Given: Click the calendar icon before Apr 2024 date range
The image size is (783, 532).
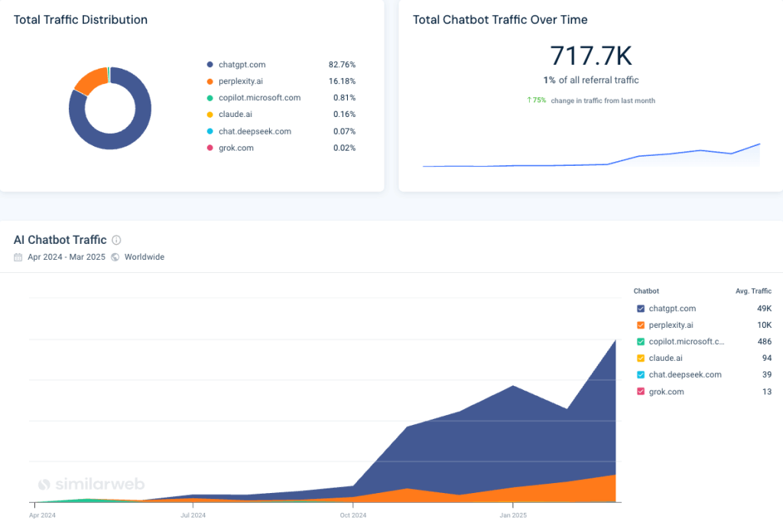Looking at the screenshot, I should tap(17, 257).
